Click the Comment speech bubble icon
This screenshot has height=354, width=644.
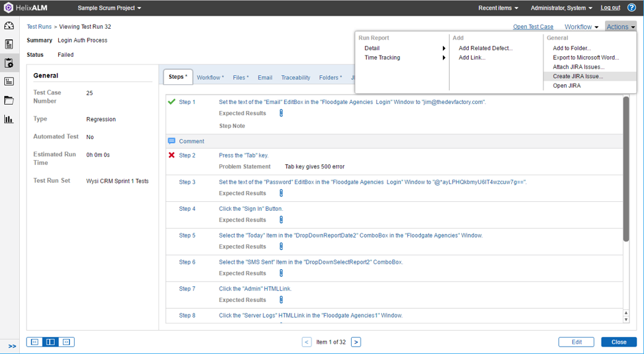172,141
